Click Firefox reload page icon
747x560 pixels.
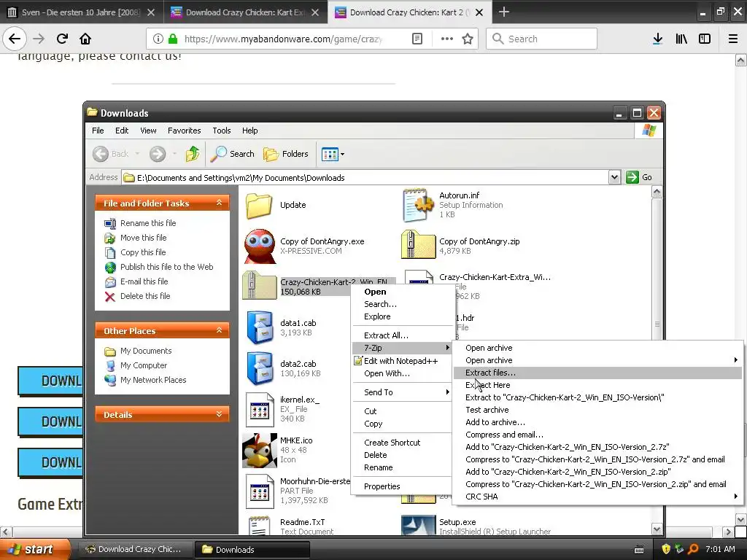pyautogui.click(x=62, y=39)
